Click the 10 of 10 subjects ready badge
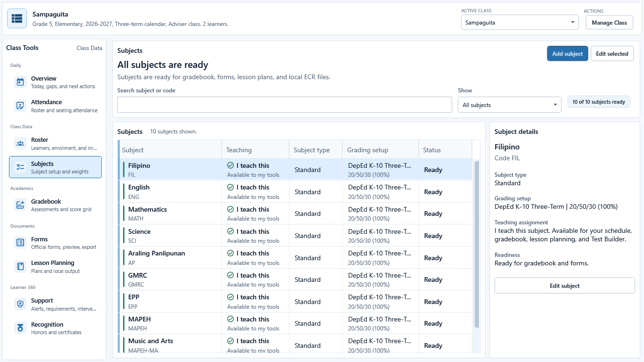 click(x=599, y=102)
